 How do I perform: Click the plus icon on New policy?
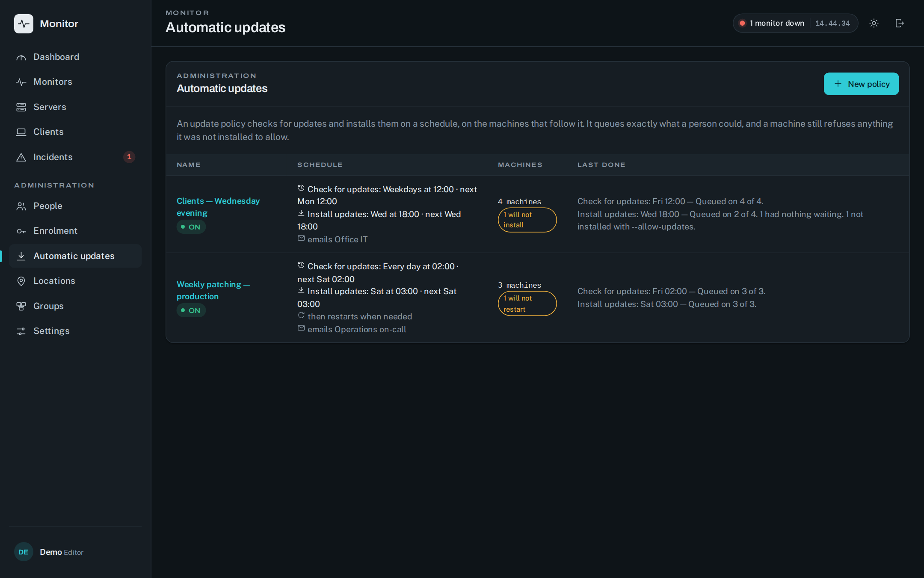[838, 84]
